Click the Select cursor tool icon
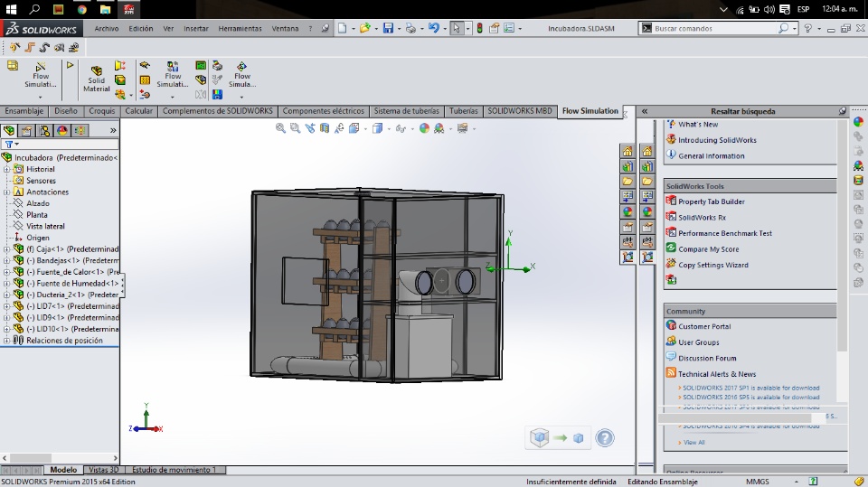This screenshot has height=487, width=868. 456,28
